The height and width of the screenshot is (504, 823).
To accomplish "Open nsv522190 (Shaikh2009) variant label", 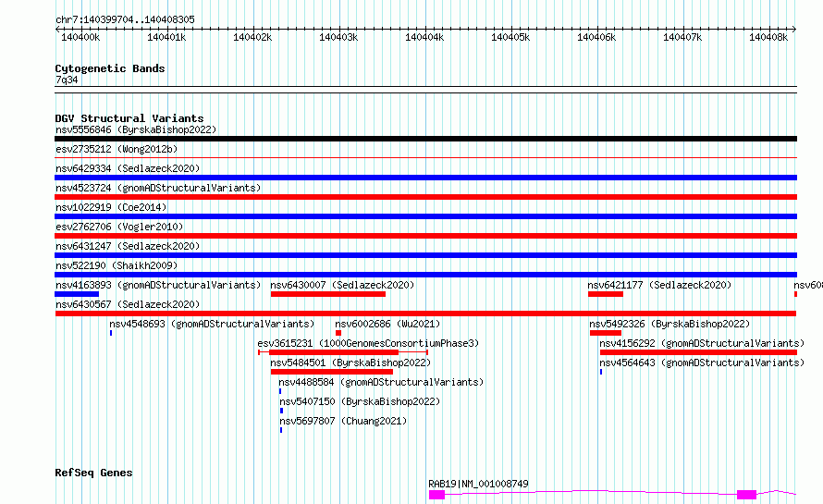I will point(117,265).
